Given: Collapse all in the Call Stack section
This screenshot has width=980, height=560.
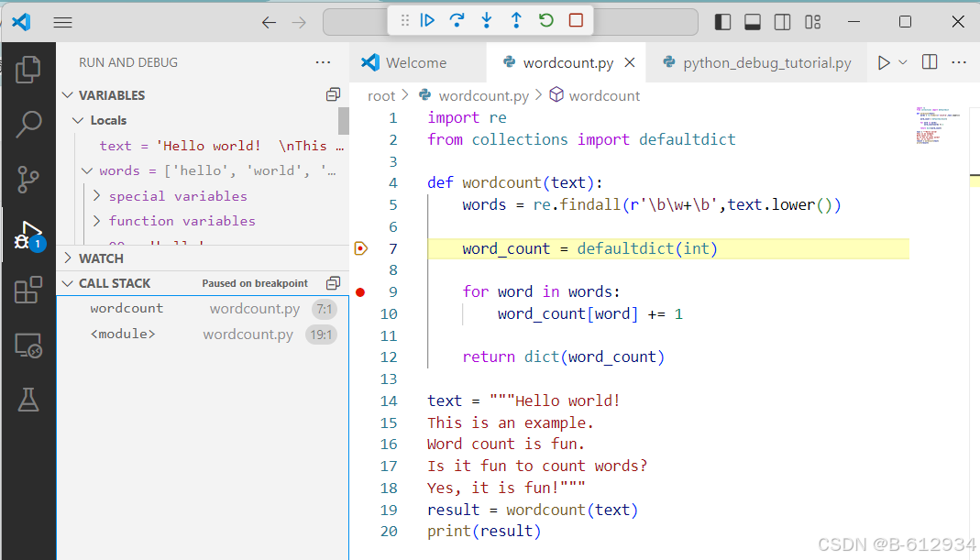Looking at the screenshot, I should (x=333, y=283).
